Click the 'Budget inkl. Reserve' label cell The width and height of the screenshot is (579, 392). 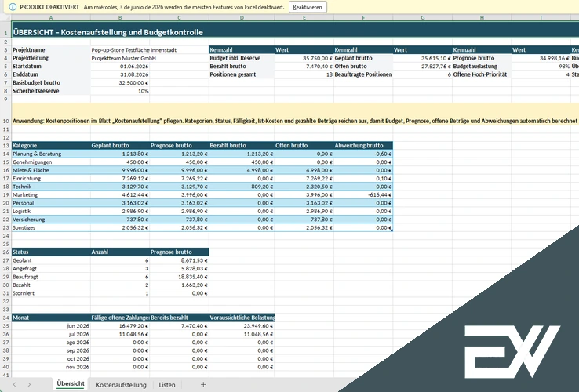242,58
